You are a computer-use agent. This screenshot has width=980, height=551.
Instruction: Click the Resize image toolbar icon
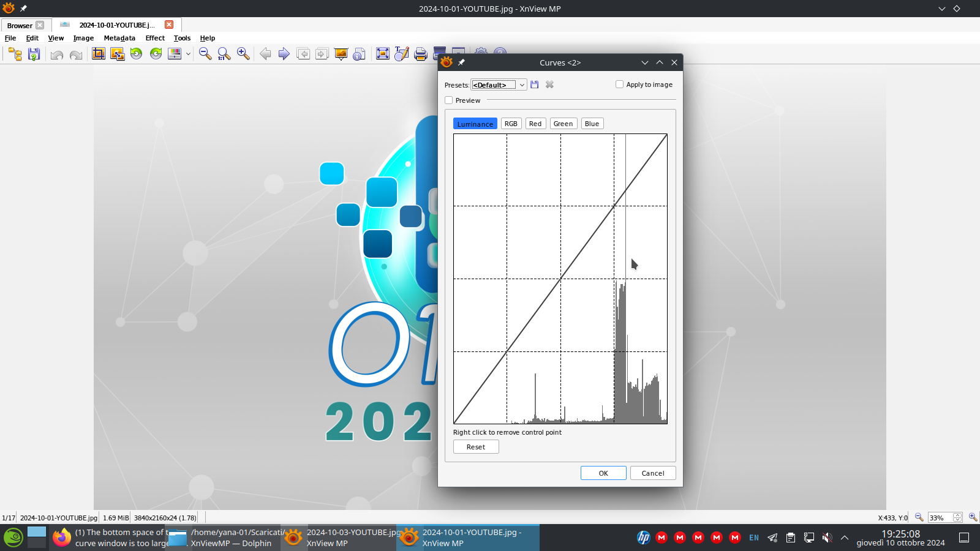pyautogui.click(x=117, y=54)
